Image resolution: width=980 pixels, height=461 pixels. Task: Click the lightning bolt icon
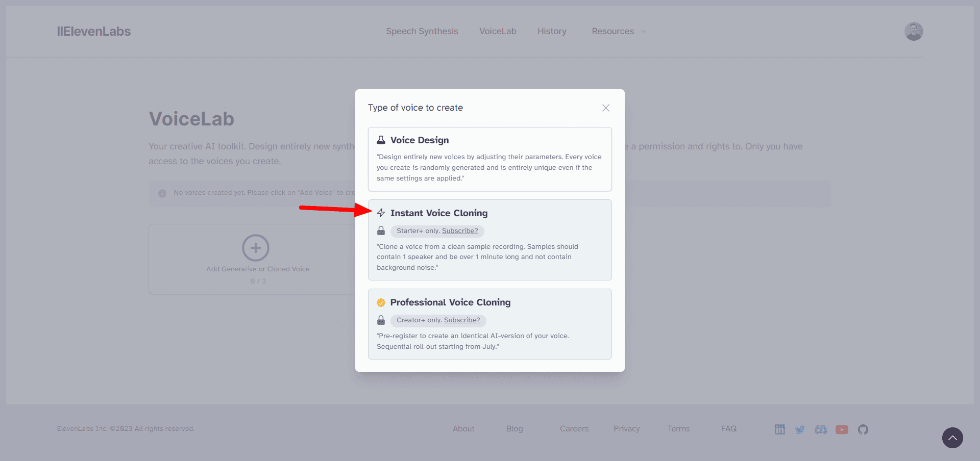click(x=381, y=213)
